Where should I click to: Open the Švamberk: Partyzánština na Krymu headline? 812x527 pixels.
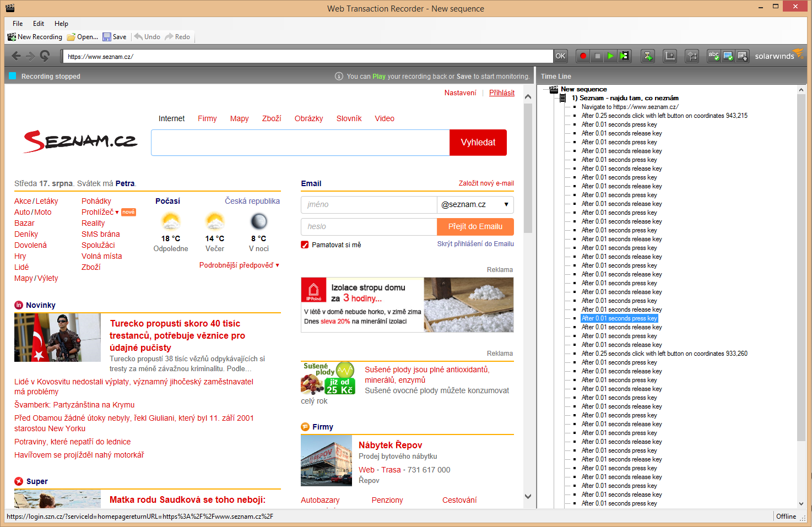pyautogui.click(x=74, y=405)
